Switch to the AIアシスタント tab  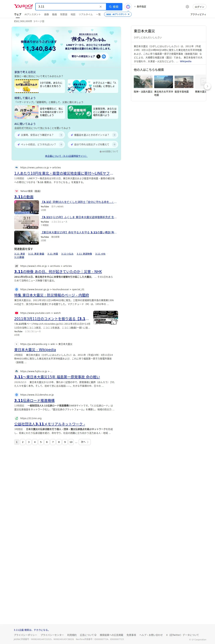point(32,15)
